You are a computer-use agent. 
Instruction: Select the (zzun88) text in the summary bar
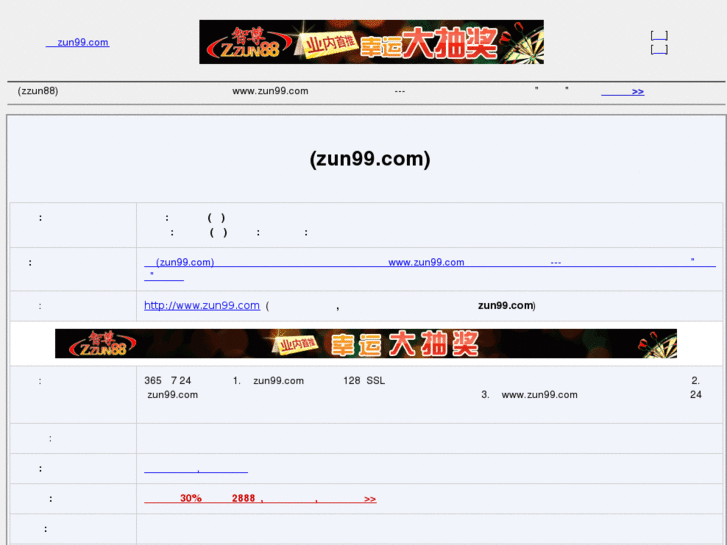pyautogui.click(x=38, y=91)
